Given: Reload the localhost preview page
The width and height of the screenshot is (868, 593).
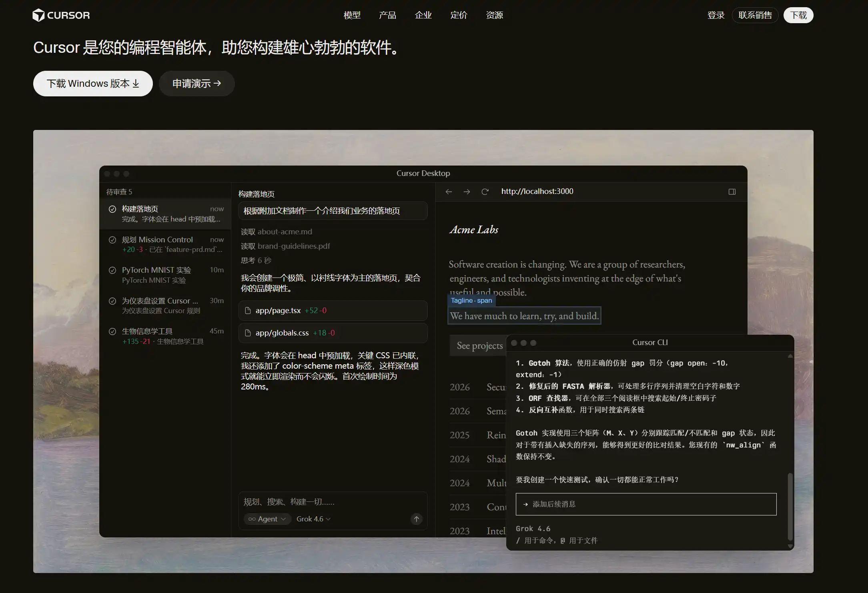Looking at the screenshot, I should (485, 192).
